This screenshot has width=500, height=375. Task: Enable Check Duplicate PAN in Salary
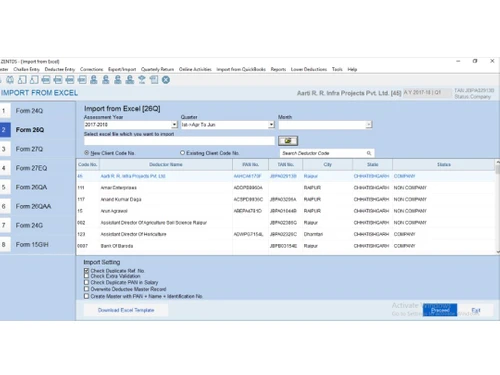pos(87,282)
